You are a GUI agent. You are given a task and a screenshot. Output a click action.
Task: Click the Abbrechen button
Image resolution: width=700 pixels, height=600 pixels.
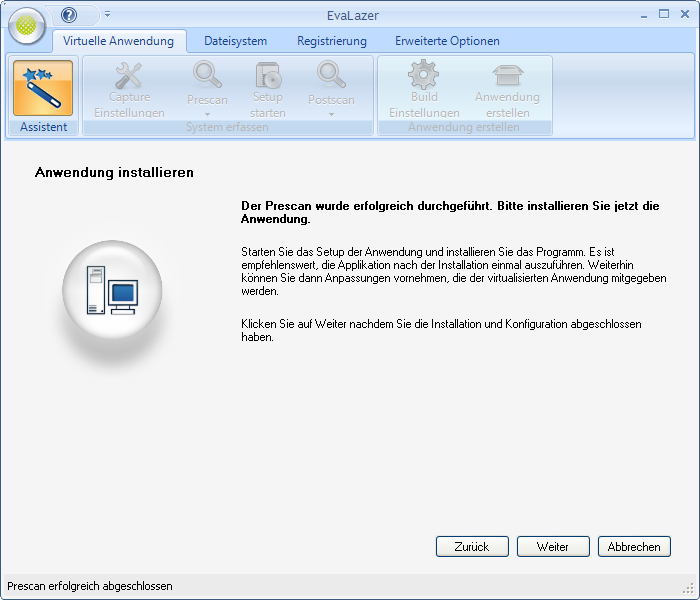tap(634, 546)
